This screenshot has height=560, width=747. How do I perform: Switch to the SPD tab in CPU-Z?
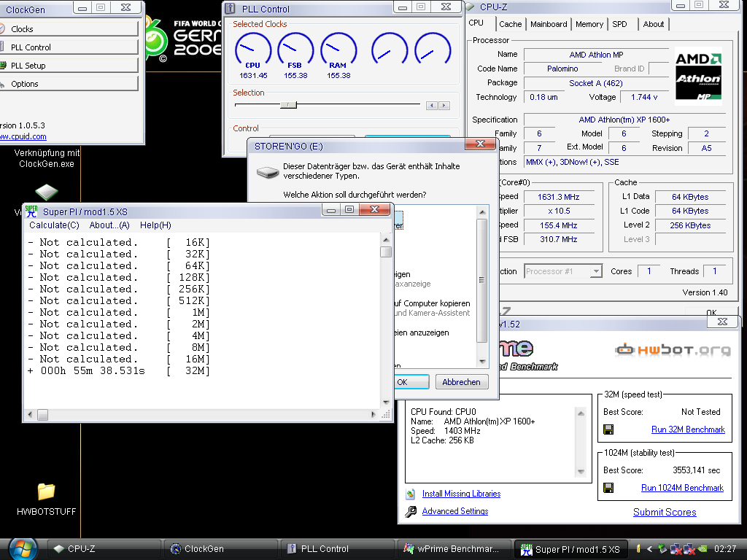click(x=619, y=24)
